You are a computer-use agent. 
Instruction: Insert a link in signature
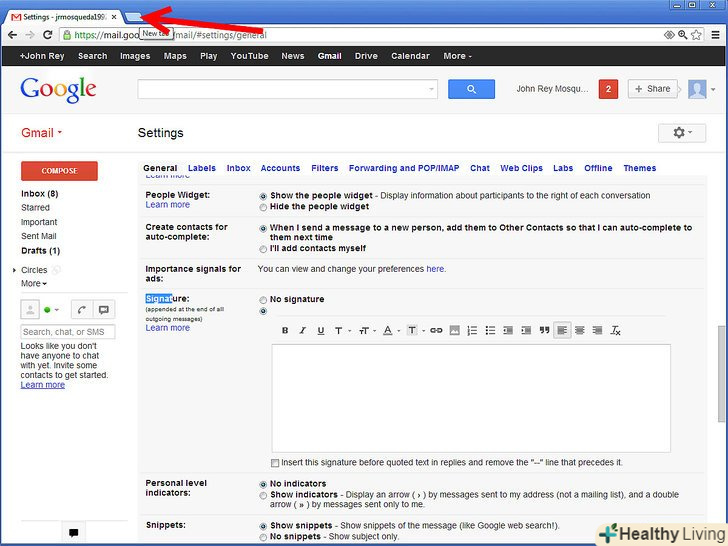pos(436,331)
